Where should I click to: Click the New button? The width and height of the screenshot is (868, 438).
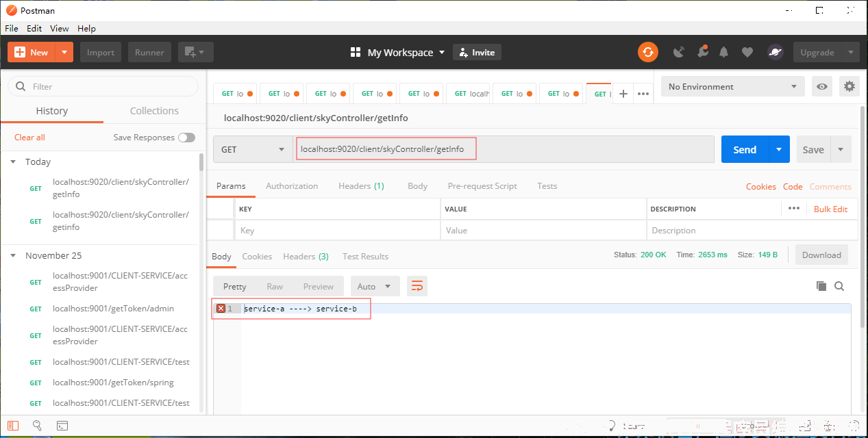click(x=32, y=52)
